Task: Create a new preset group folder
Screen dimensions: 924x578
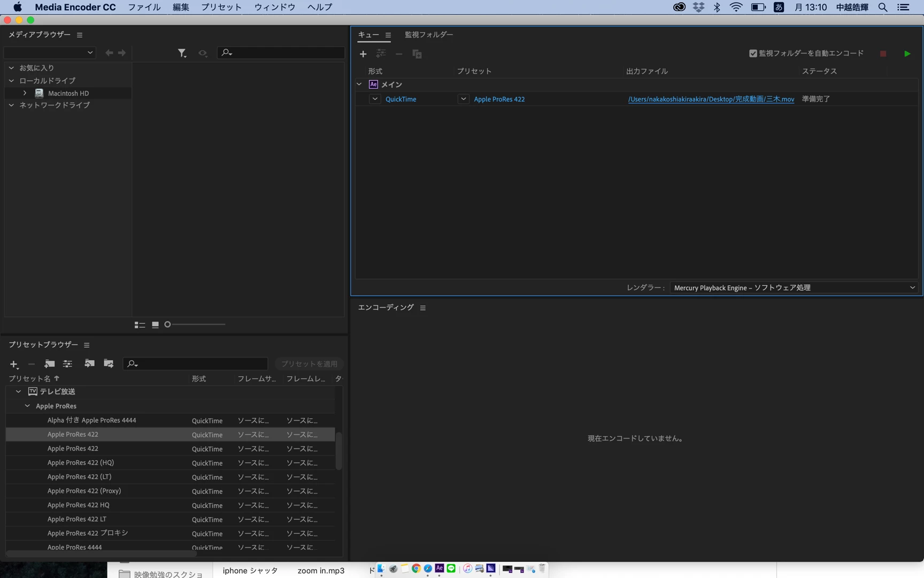Action: click(x=50, y=364)
